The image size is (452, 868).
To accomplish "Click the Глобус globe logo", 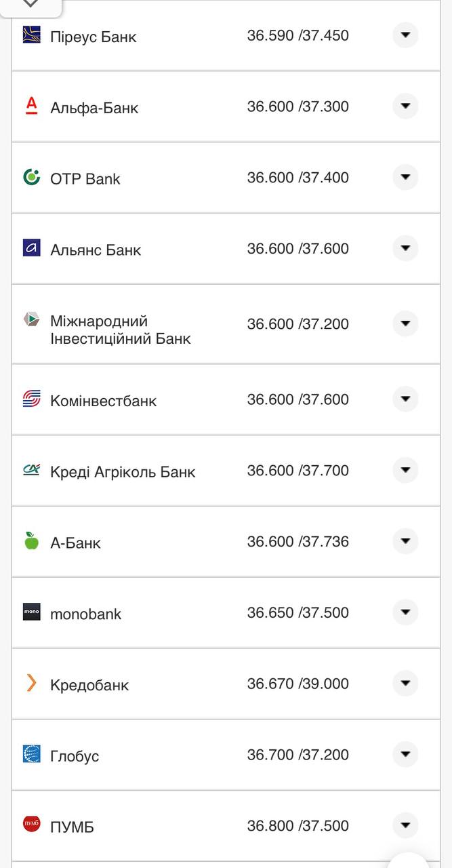I will click(x=32, y=754).
